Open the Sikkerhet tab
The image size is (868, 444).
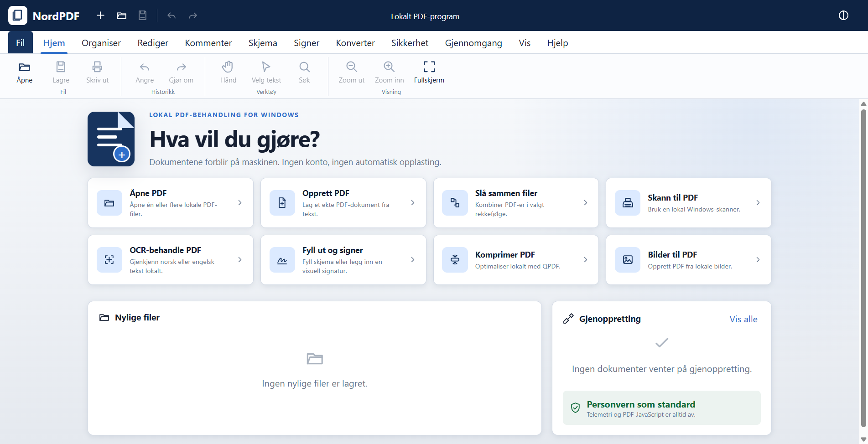pos(410,42)
